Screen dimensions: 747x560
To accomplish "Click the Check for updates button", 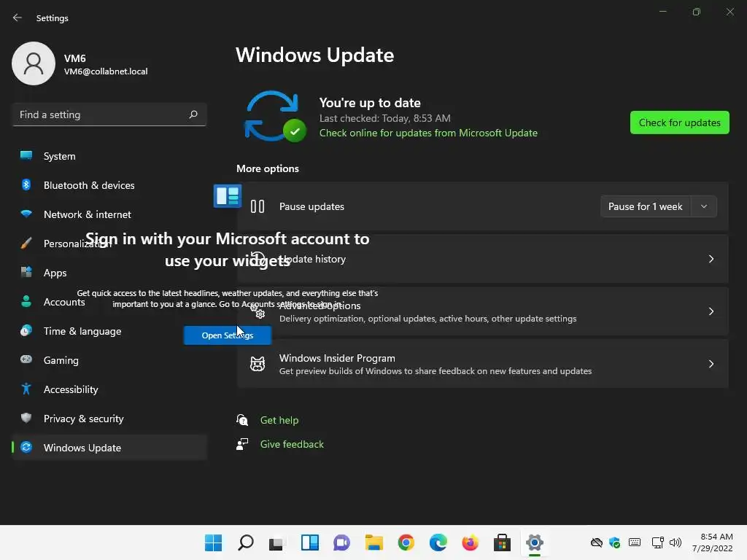I will 679,122.
